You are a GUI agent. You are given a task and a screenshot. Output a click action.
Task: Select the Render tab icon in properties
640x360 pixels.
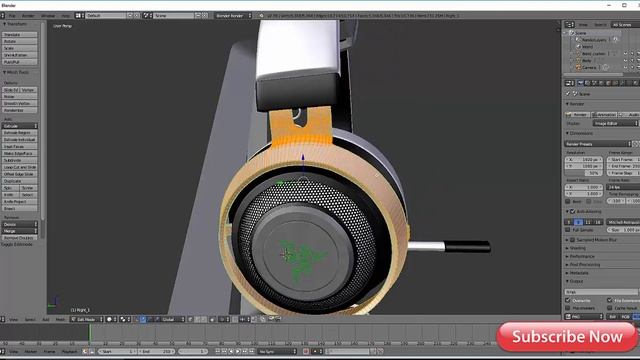pos(580,83)
